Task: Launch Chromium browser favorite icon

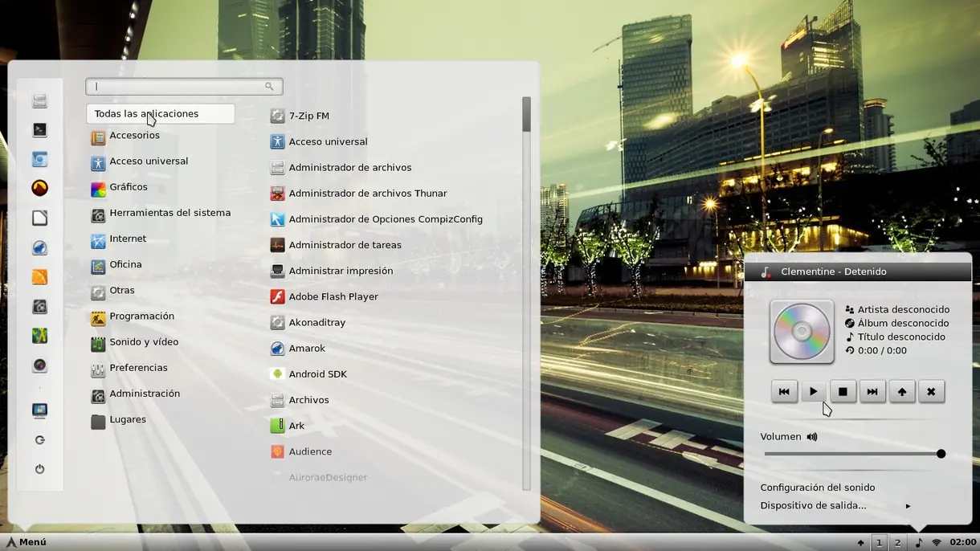Action: pos(39,159)
